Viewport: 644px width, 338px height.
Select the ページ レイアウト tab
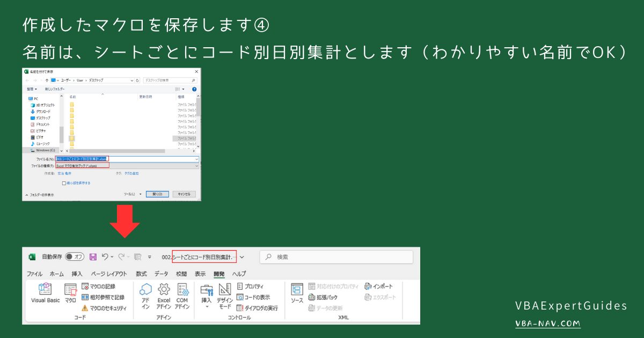tap(109, 273)
